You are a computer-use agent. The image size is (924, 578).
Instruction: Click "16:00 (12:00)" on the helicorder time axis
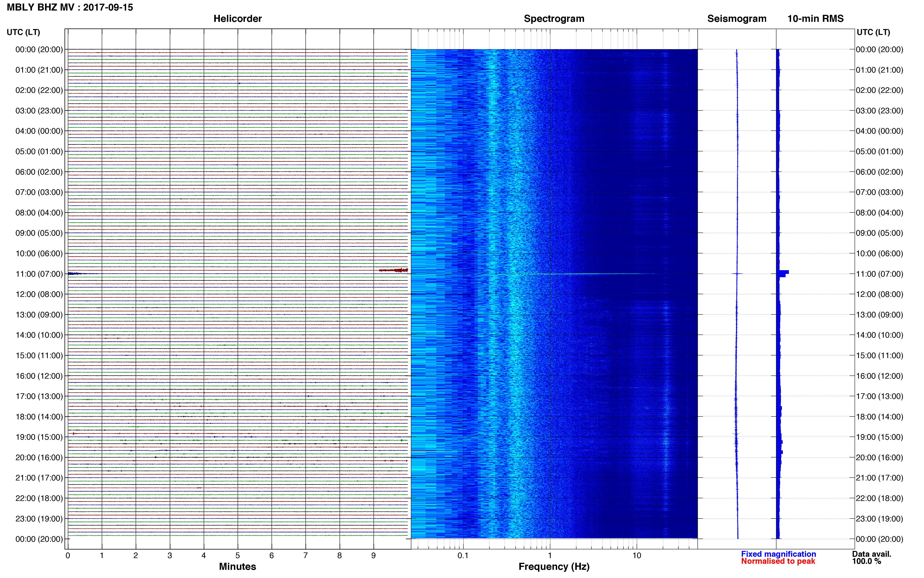pos(39,376)
